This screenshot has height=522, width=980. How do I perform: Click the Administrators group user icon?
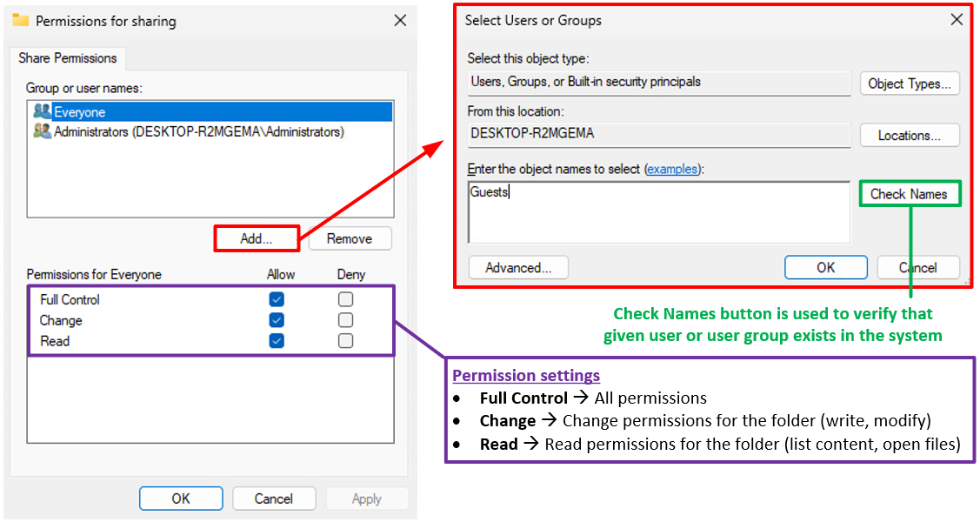point(42,132)
